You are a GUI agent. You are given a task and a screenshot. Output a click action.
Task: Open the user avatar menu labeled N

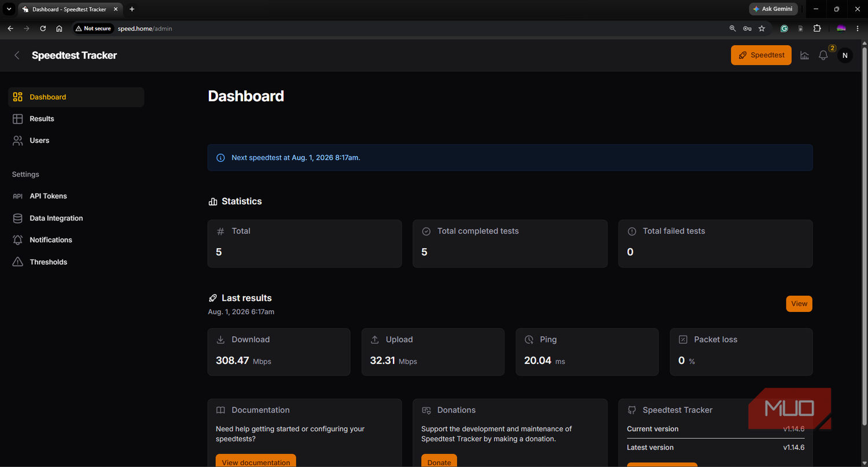(845, 56)
